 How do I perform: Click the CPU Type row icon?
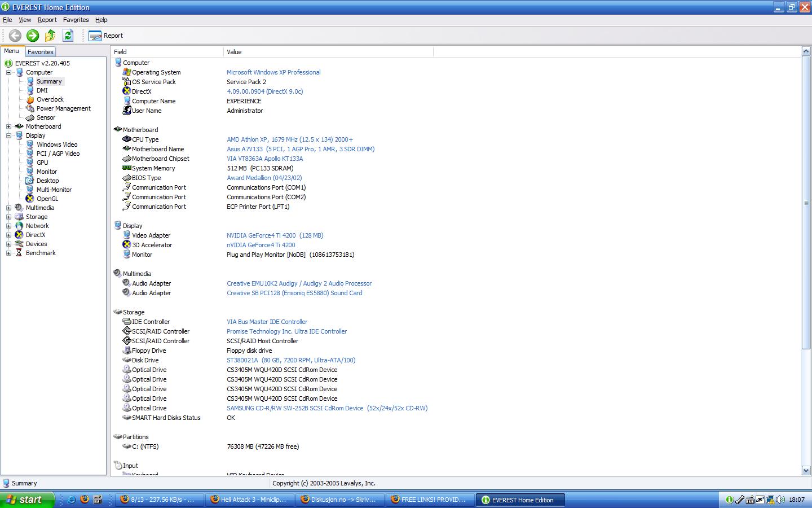click(x=127, y=139)
